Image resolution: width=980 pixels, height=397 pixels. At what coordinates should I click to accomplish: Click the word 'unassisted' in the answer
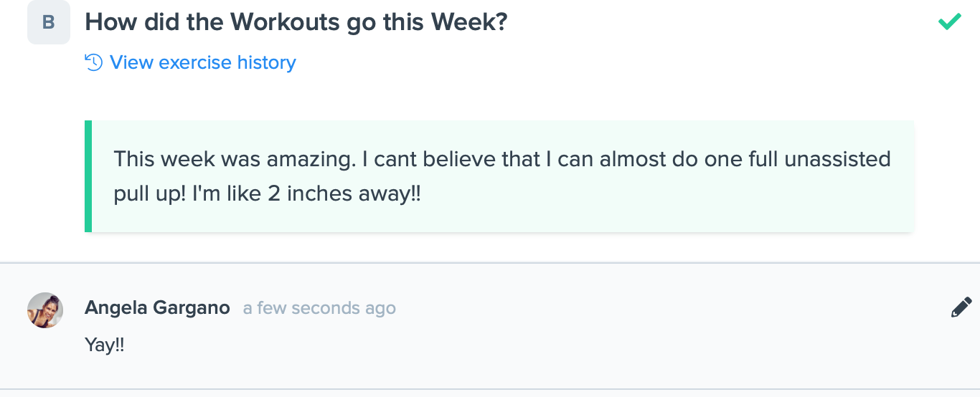(837, 158)
